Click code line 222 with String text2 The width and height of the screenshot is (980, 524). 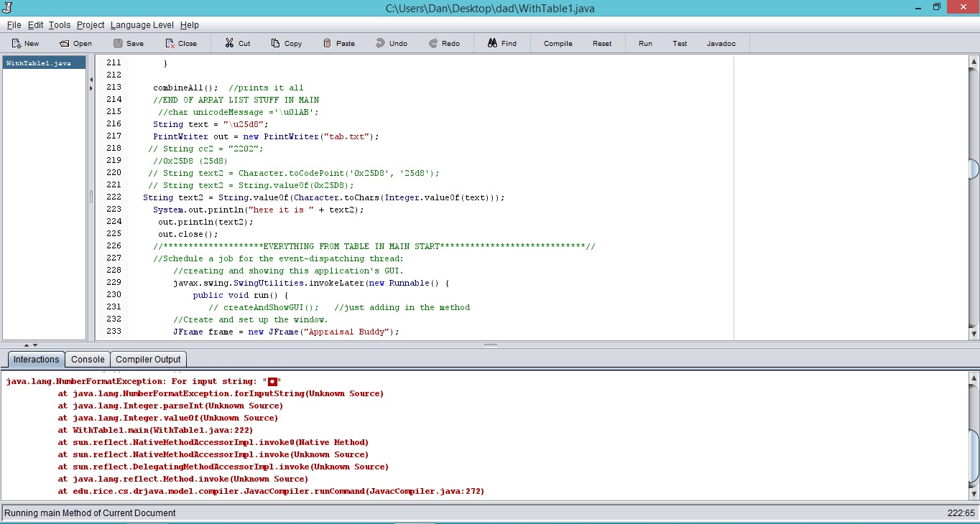(323, 197)
